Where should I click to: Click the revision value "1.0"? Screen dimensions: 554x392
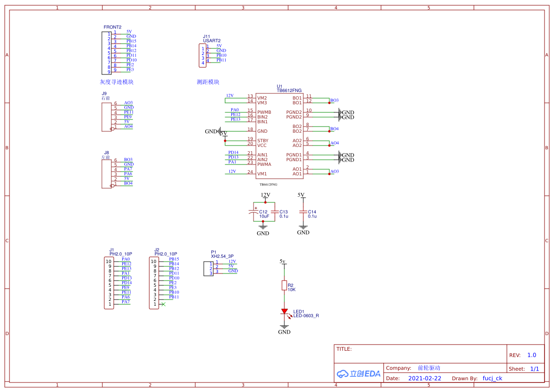(532, 355)
